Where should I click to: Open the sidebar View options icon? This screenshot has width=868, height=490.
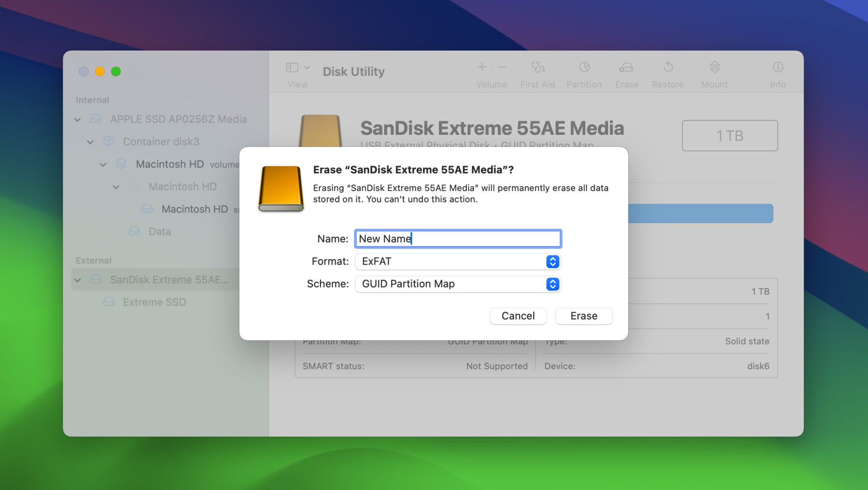pos(293,67)
